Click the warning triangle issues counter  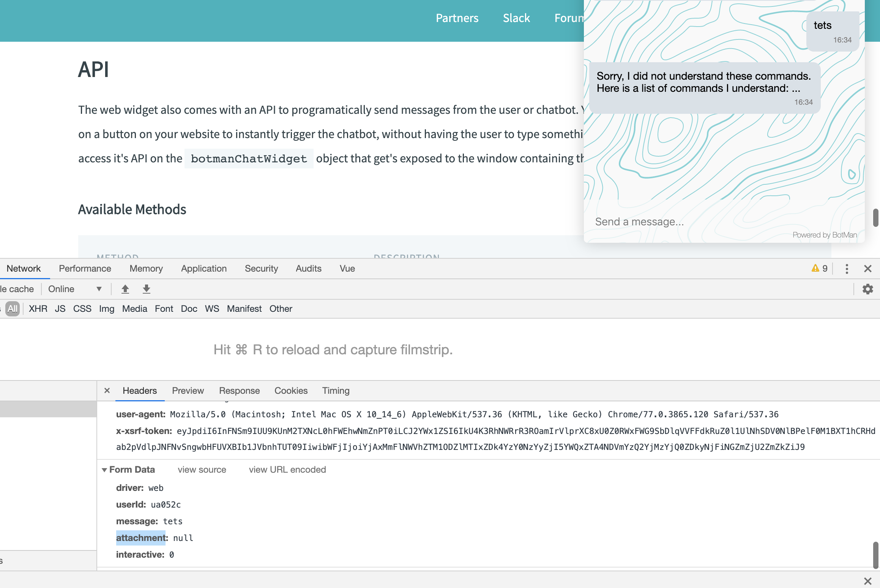[819, 269]
